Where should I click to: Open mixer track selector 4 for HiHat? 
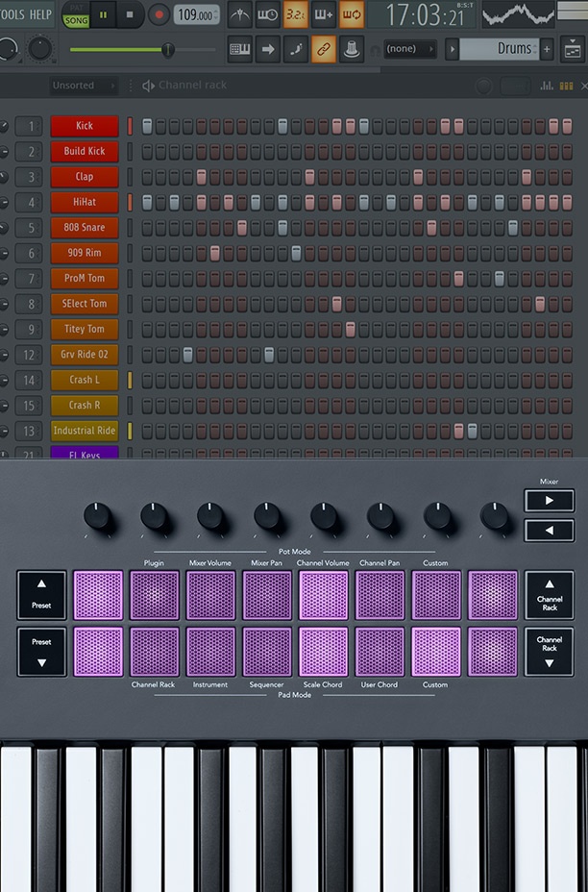(x=29, y=203)
